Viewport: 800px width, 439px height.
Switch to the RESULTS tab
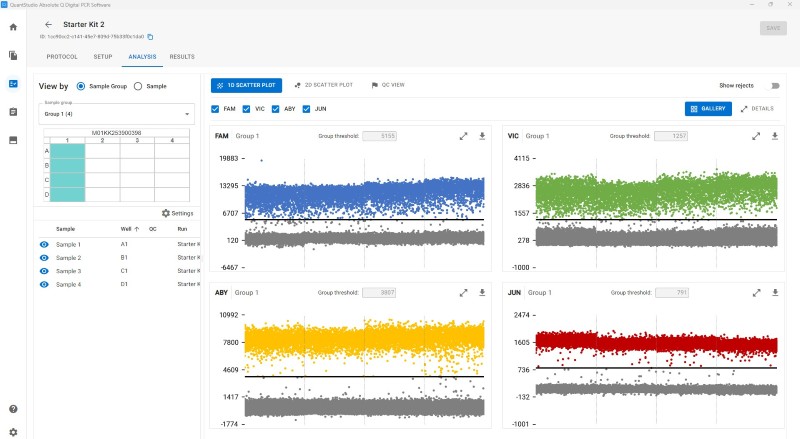pyautogui.click(x=182, y=57)
